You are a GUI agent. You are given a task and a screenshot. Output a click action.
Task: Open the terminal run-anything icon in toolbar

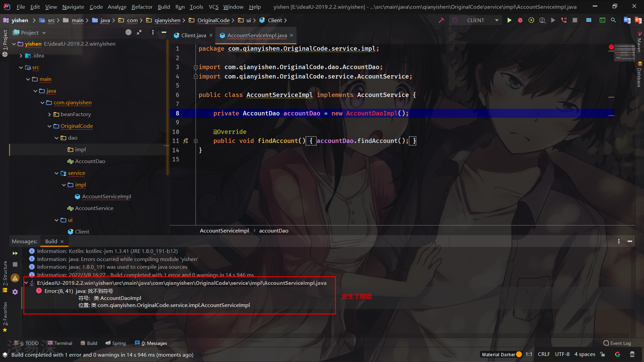click(x=602, y=20)
